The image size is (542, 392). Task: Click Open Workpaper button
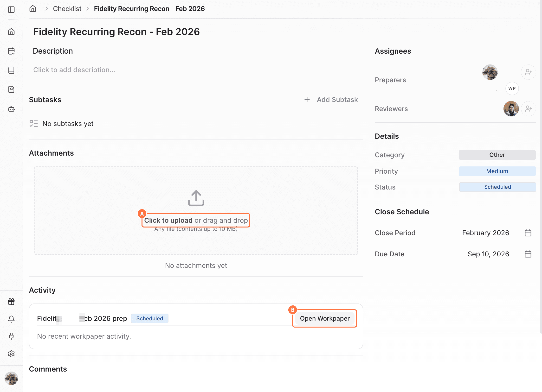[325, 318]
